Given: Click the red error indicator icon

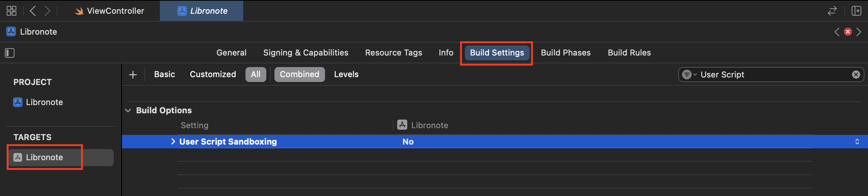Looking at the screenshot, I should pos(848,32).
